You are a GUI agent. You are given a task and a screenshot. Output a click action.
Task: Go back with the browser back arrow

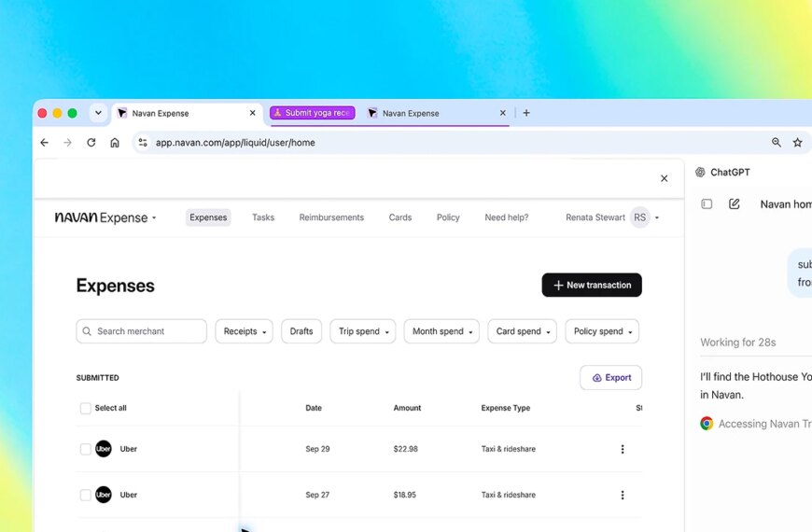tap(45, 143)
